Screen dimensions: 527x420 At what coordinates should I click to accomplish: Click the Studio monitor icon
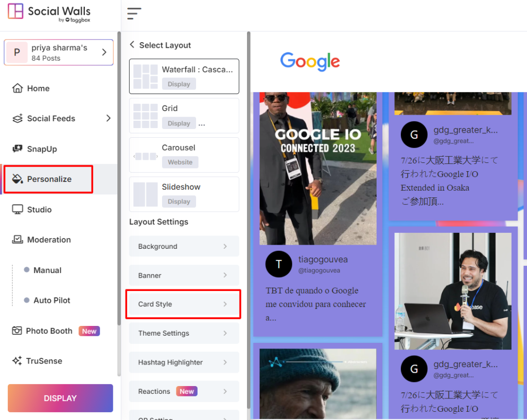17,210
